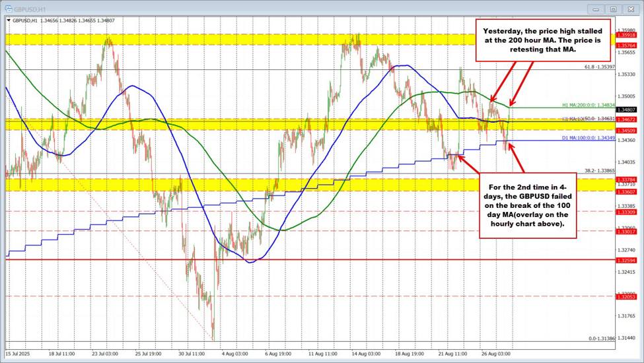
Task: Click the Fibonacci label 61.8 -1.35397
Action: (x=600, y=67)
